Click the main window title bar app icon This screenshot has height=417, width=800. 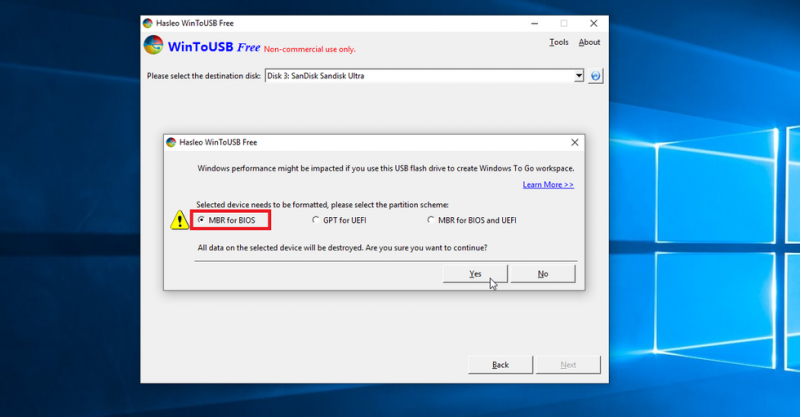(148, 23)
